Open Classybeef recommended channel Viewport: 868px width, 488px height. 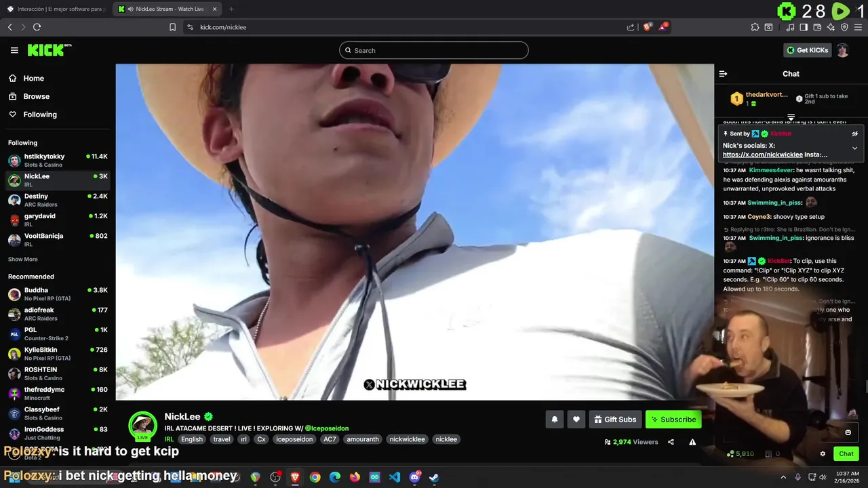(x=58, y=413)
